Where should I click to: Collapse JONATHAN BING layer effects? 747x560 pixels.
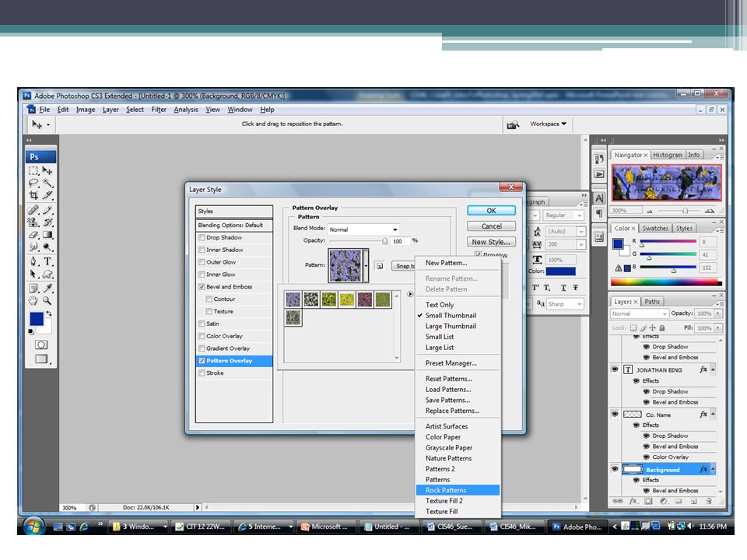[x=714, y=369]
